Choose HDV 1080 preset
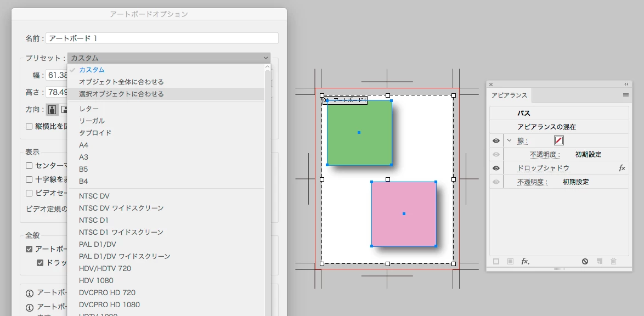The height and width of the screenshot is (316, 644). [166, 281]
